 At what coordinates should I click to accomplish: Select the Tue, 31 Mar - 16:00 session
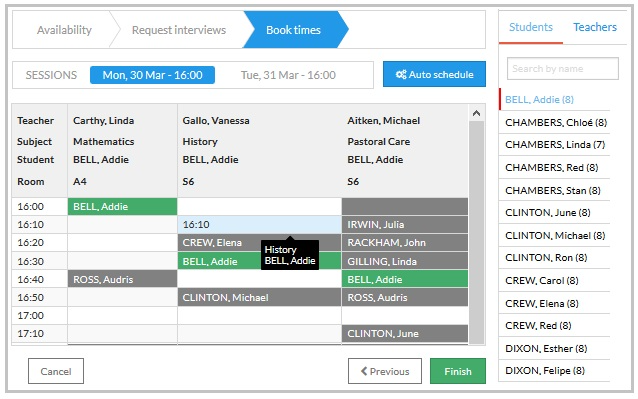pos(288,75)
